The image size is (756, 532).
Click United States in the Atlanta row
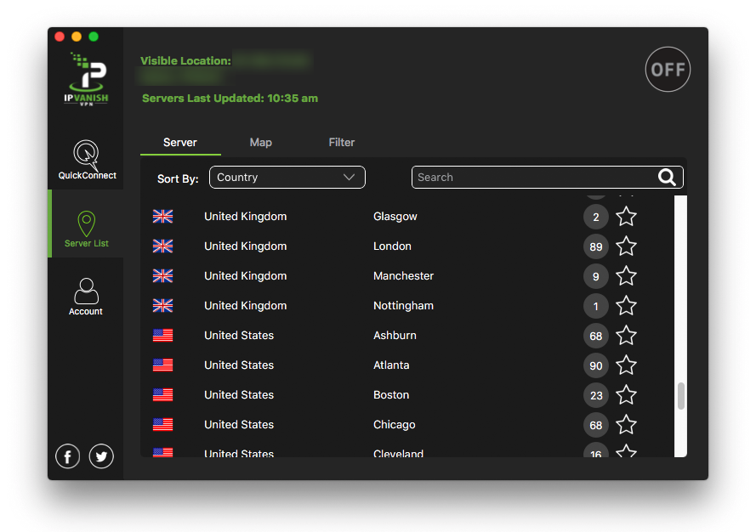coord(239,365)
